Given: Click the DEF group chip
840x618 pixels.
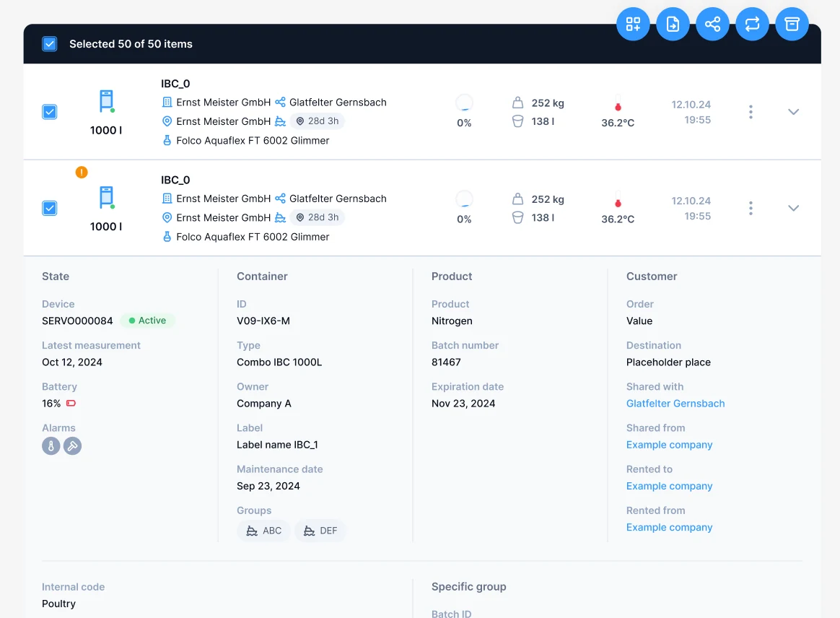Looking at the screenshot, I should point(320,531).
